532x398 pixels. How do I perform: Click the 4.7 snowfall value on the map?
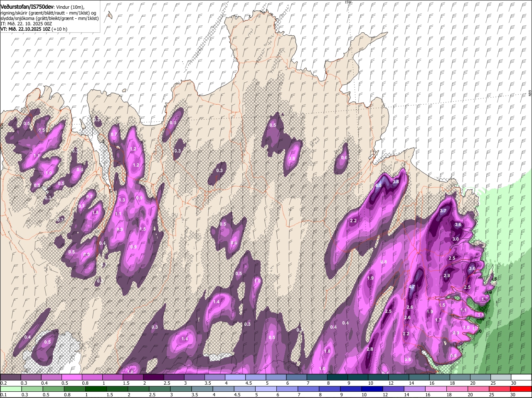tap(412, 287)
